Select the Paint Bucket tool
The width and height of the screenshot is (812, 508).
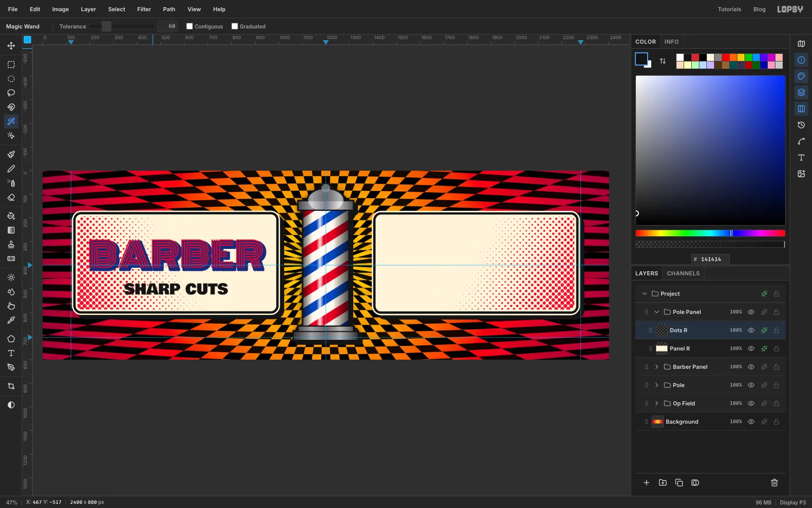click(x=11, y=216)
